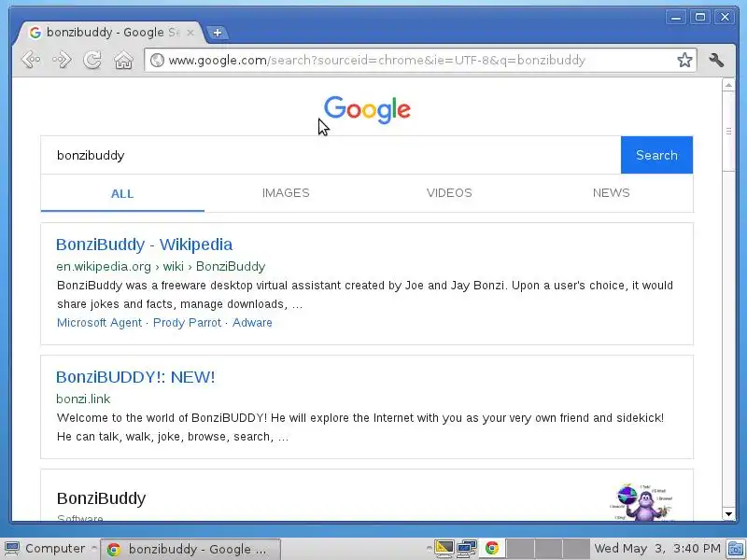Click the globe site info icon

(x=157, y=60)
